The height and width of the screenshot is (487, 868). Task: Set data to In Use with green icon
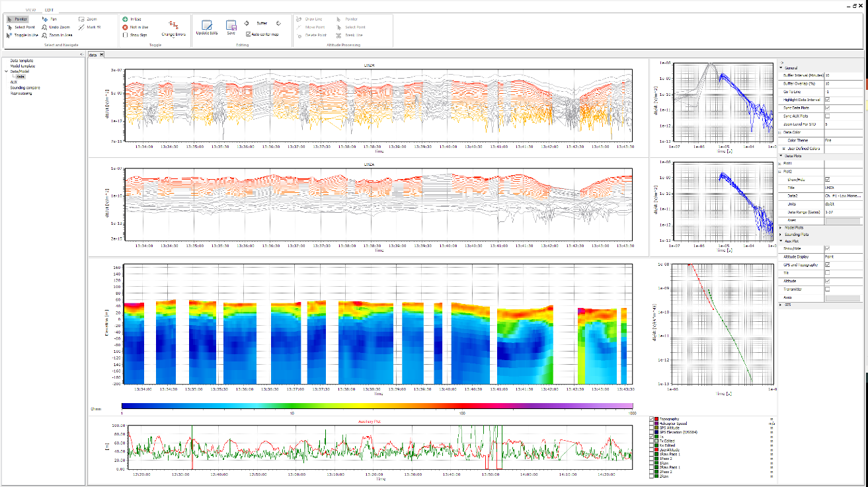tap(132, 19)
